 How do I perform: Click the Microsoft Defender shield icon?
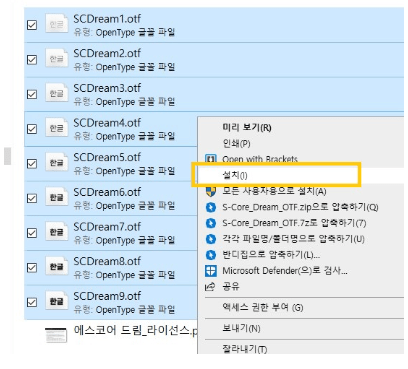coord(211,271)
